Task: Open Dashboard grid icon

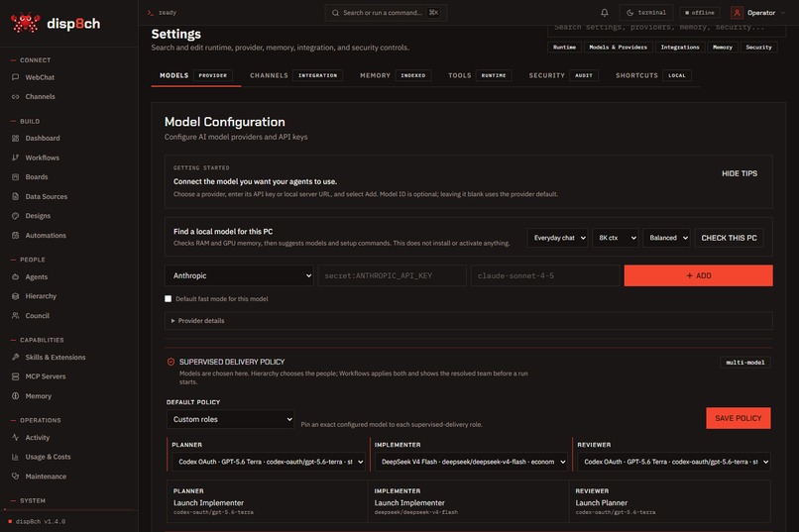Action: [15, 138]
